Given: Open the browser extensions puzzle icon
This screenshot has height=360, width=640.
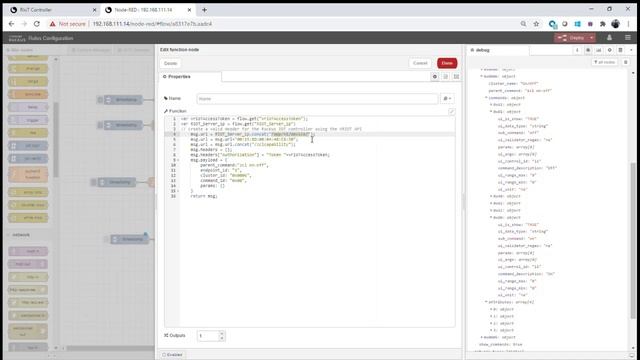Looking at the screenshot, I should [x=602, y=24].
